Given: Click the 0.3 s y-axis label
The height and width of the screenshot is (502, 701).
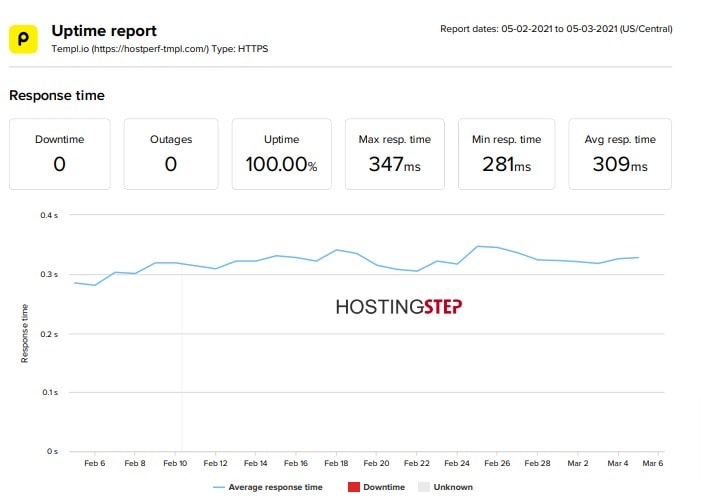Looking at the screenshot, I should 49,274.
